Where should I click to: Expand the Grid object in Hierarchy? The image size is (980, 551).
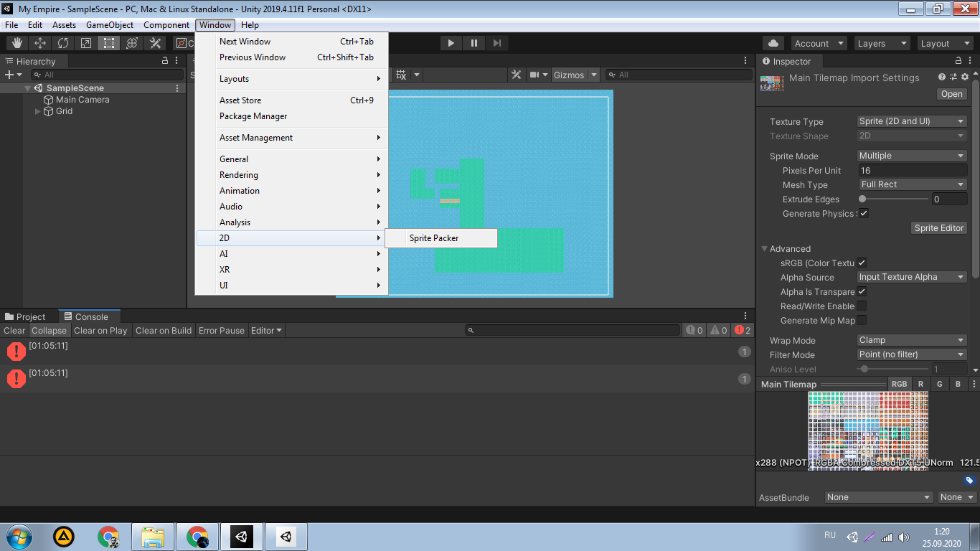38,111
